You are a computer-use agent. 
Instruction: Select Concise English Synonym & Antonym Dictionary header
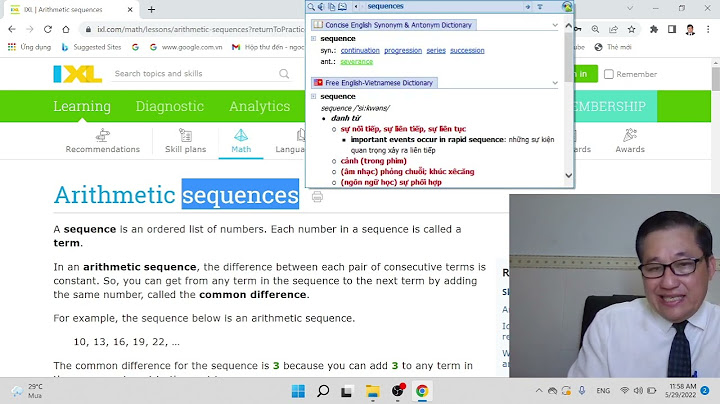click(394, 25)
